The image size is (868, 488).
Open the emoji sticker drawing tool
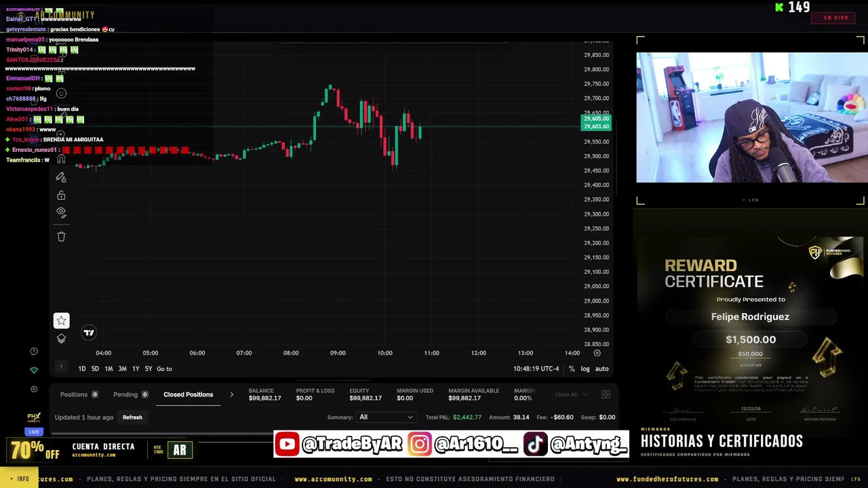61,94
